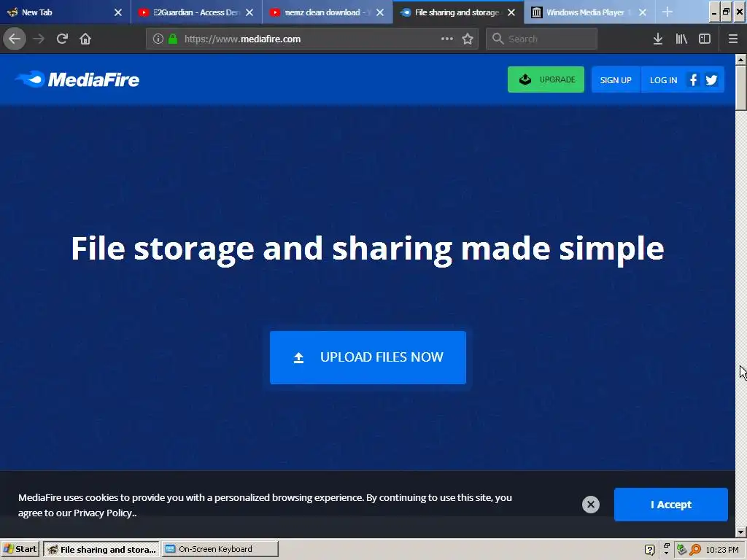This screenshot has width=747, height=560.
Task: Click the green UPGRADE button
Action: pyautogui.click(x=546, y=79)
